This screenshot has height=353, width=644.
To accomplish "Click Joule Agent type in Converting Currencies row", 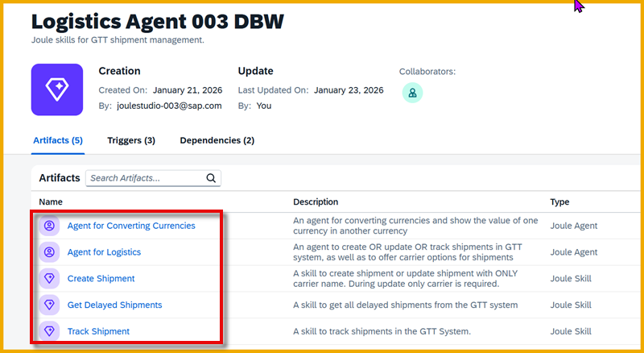I will pyautogui.click(x=574, y=226).
